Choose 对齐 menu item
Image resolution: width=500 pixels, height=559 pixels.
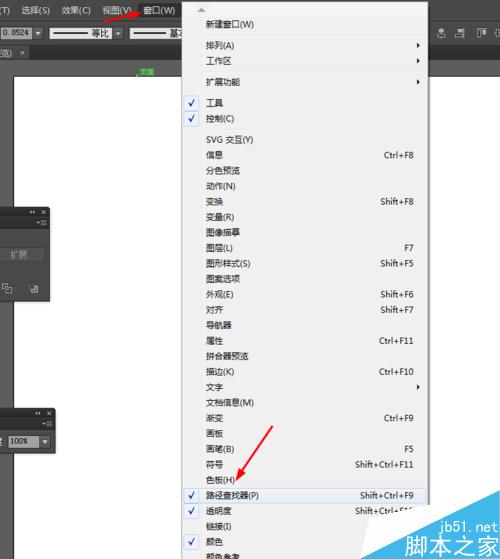coord(305,310)
